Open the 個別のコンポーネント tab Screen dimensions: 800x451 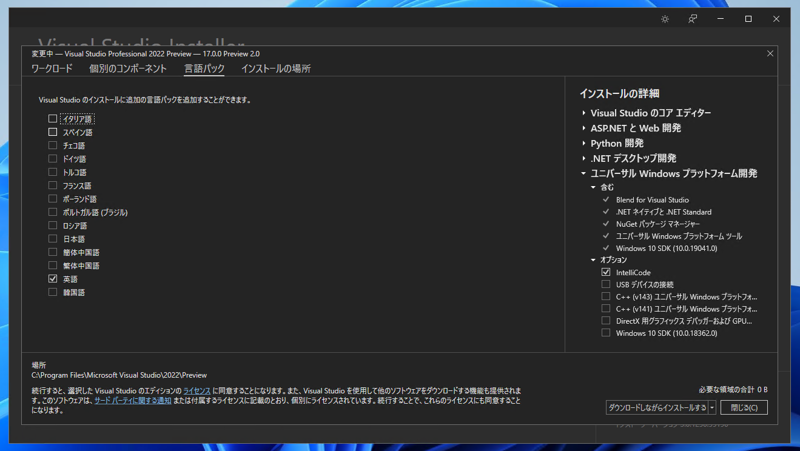point(128,68)
